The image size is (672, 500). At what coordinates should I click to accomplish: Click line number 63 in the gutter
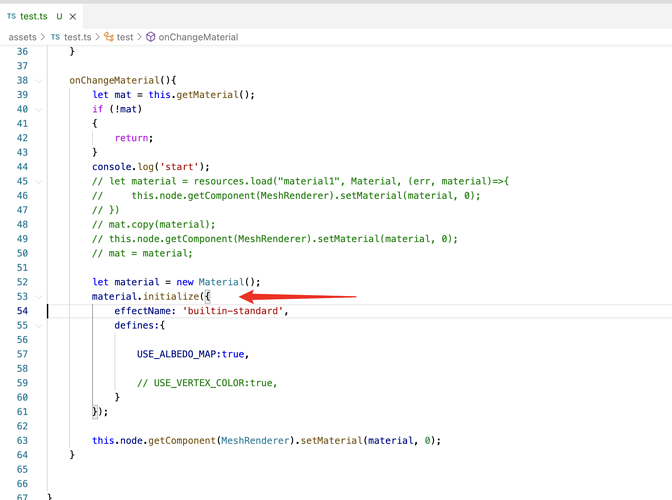click(22, 440)
